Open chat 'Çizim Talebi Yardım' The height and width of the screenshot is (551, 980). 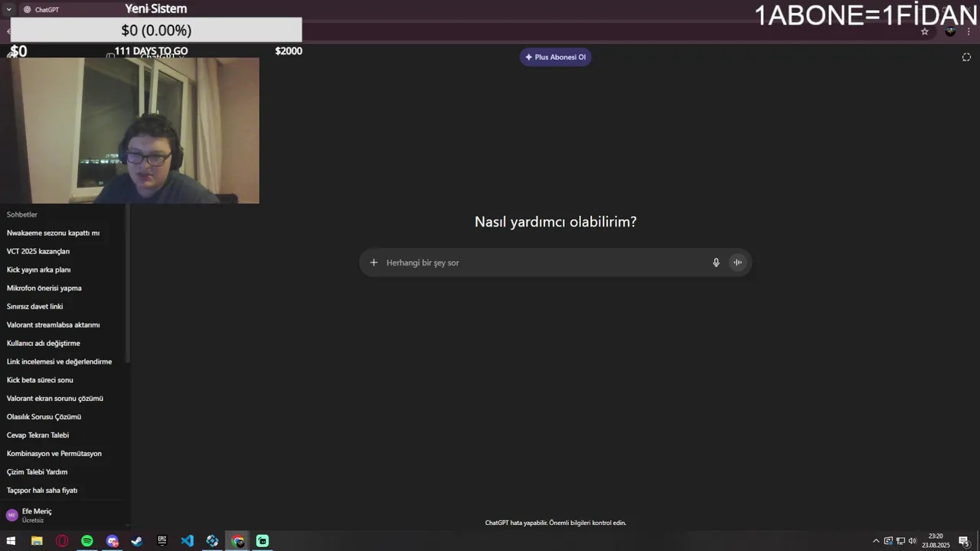(x=37, y=471)
